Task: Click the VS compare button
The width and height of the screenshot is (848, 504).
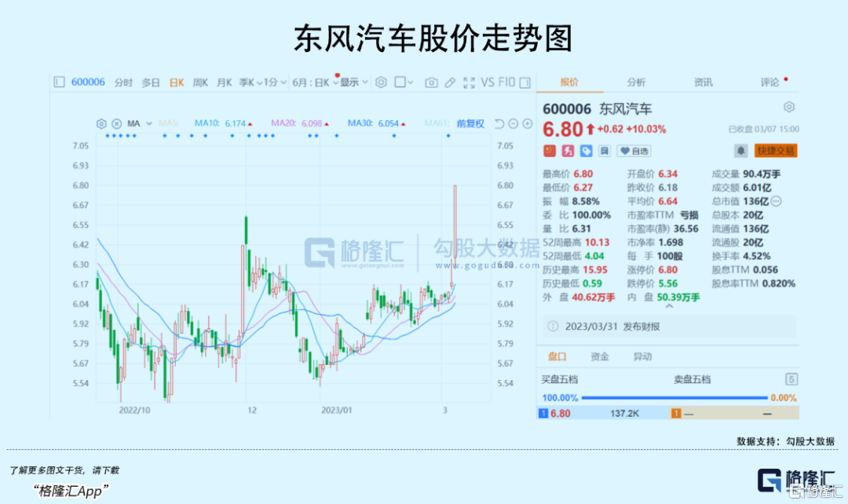Action: coord(488,82)
